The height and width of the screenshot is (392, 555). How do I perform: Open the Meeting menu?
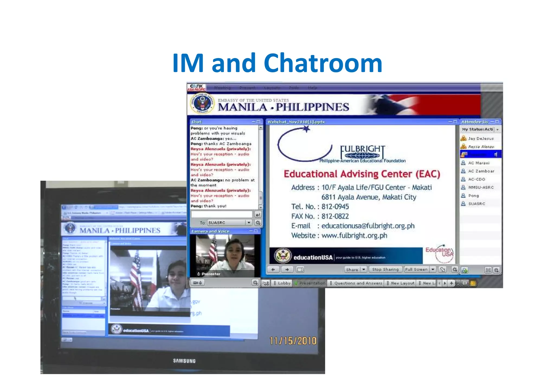coord(222,88)
